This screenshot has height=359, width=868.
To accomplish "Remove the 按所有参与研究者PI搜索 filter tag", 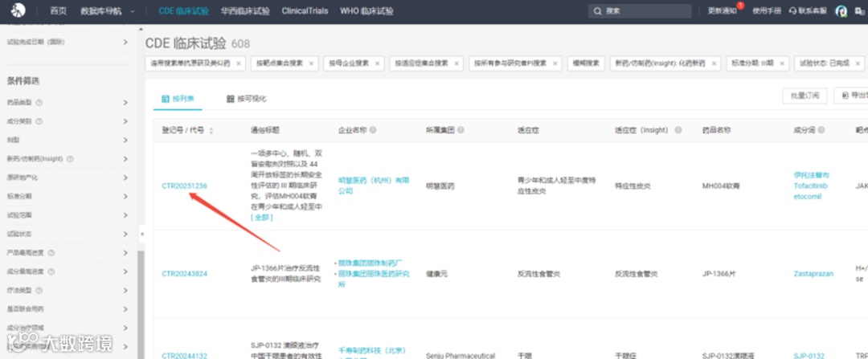I will (x=555, y=63).
